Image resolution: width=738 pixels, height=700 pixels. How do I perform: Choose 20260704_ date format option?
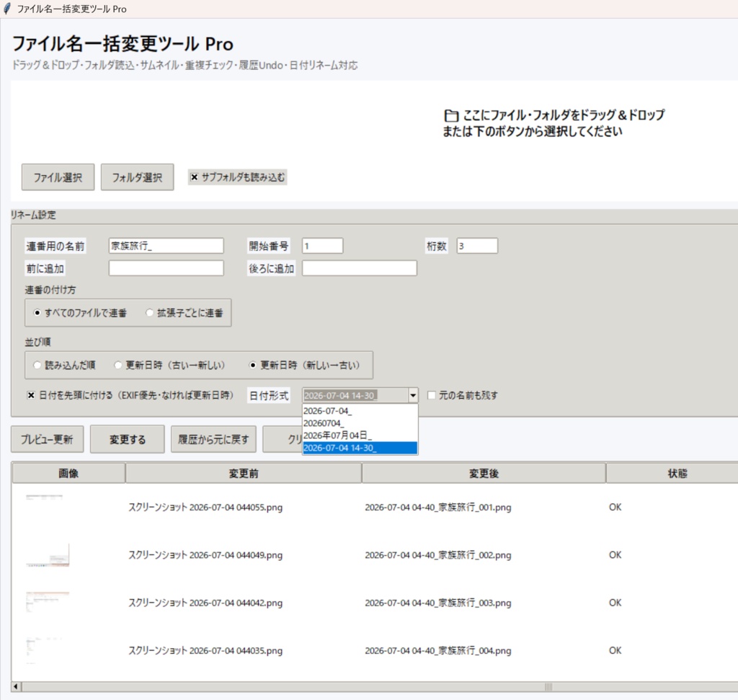pyautogui.click(x=360, y=423)
